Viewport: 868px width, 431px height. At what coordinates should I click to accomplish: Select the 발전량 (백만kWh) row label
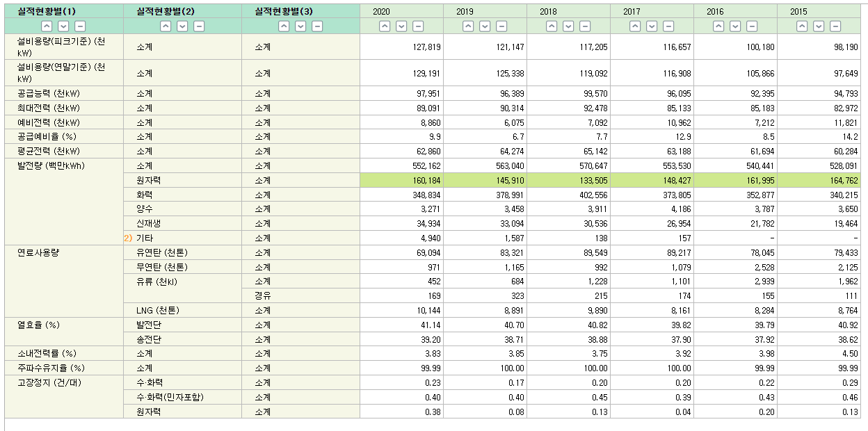click(x=51, y=165)
